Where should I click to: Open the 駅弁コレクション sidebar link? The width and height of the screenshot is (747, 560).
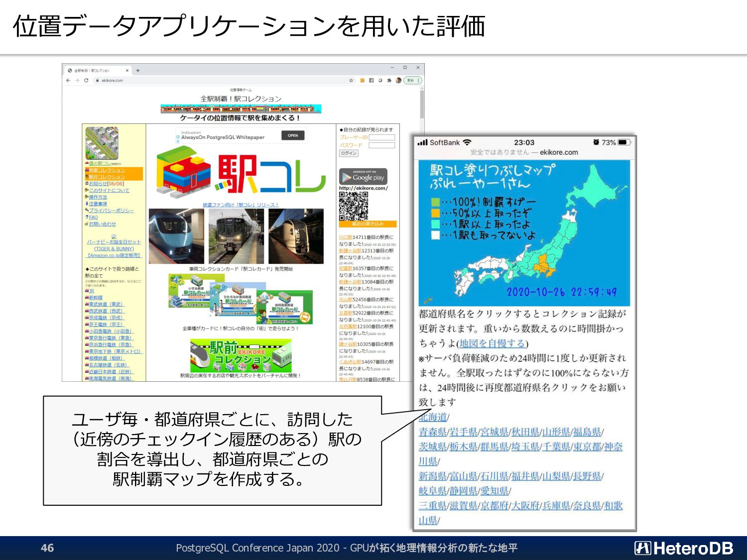(107, 177)
